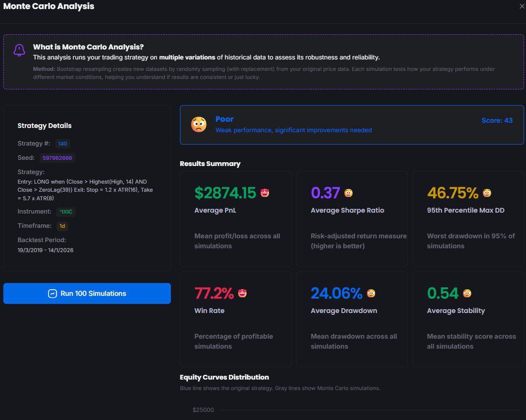Click the 1d timeframe tag

click(x=62, y=226)
